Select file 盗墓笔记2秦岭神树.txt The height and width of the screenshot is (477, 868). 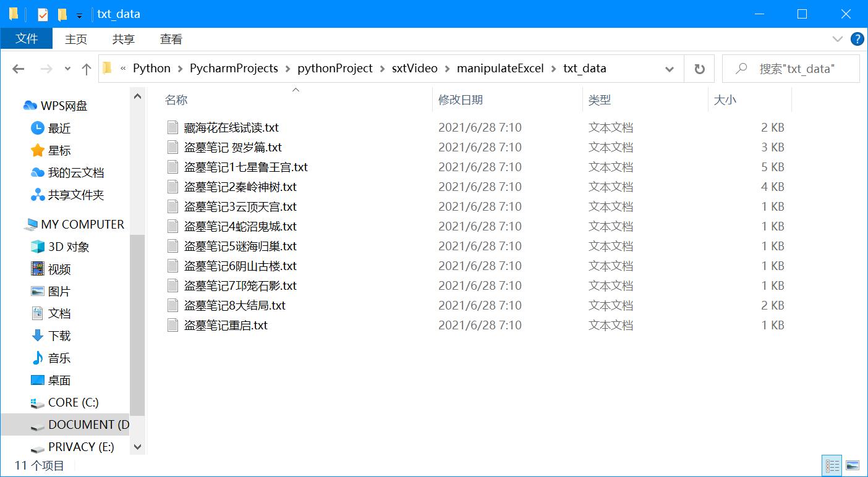pyautogui.click(x=240, y=187)
